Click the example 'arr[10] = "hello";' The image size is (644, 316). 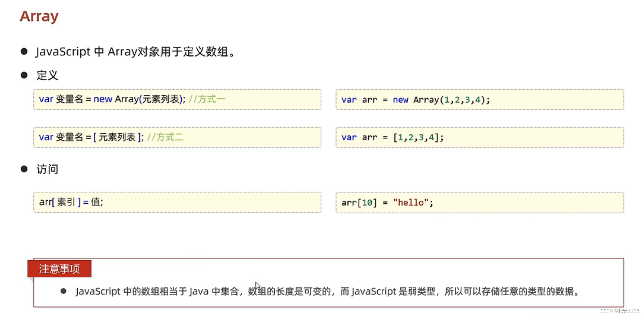tap(387, 203)
